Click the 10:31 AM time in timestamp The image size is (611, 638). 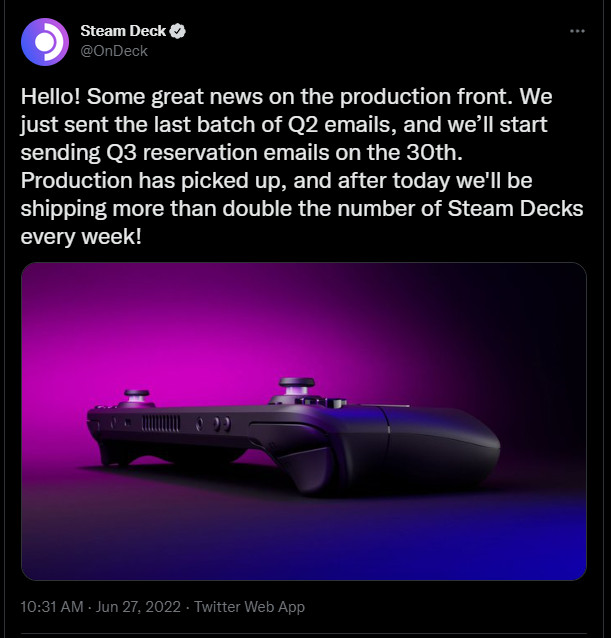pyautogui.click(x=50, y=607)
